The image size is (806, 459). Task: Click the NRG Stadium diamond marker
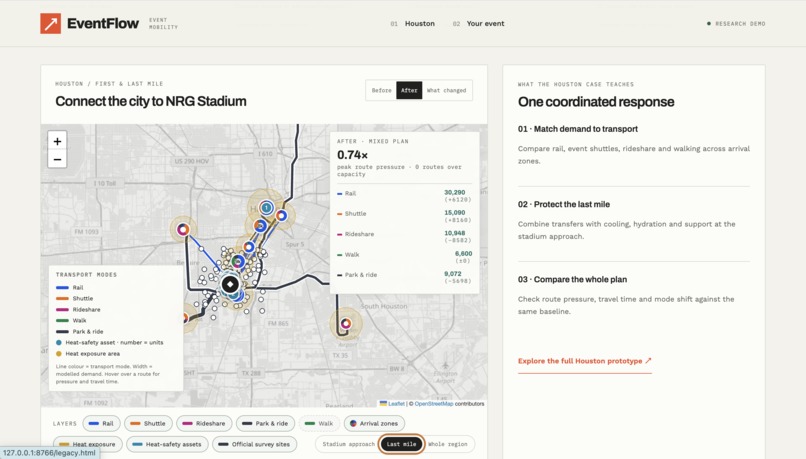pyautogui.click(x=230, y=284)
